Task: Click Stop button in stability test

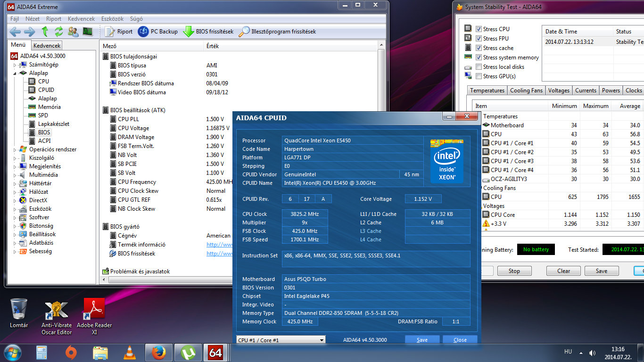Action: [x=514, y=271]
